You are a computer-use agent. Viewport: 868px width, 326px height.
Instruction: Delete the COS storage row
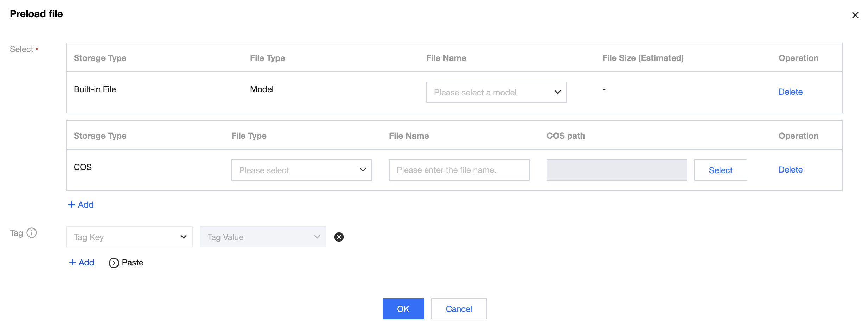790,170
